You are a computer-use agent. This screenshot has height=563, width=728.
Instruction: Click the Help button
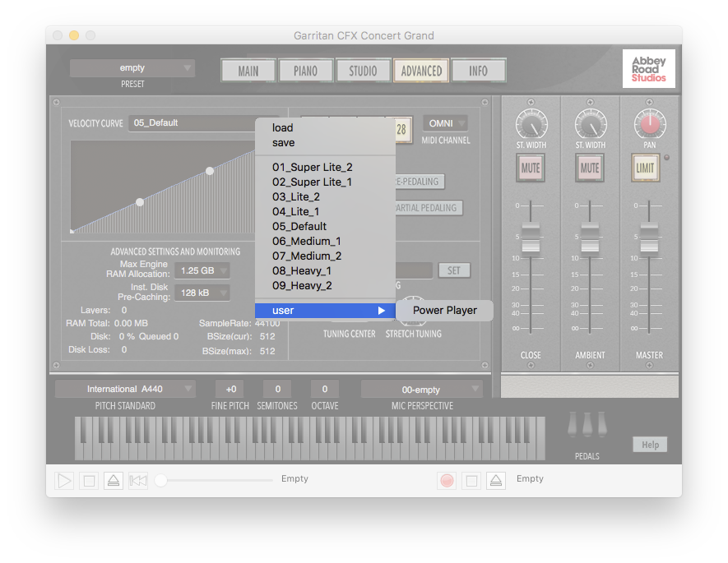tap(650, 445)
